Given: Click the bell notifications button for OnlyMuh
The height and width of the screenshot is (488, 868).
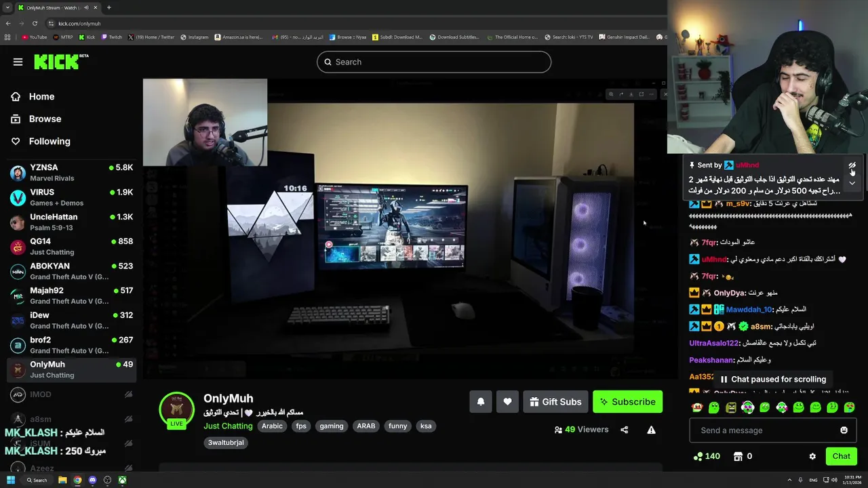Looking at the screenshot, I should (481, 401).
